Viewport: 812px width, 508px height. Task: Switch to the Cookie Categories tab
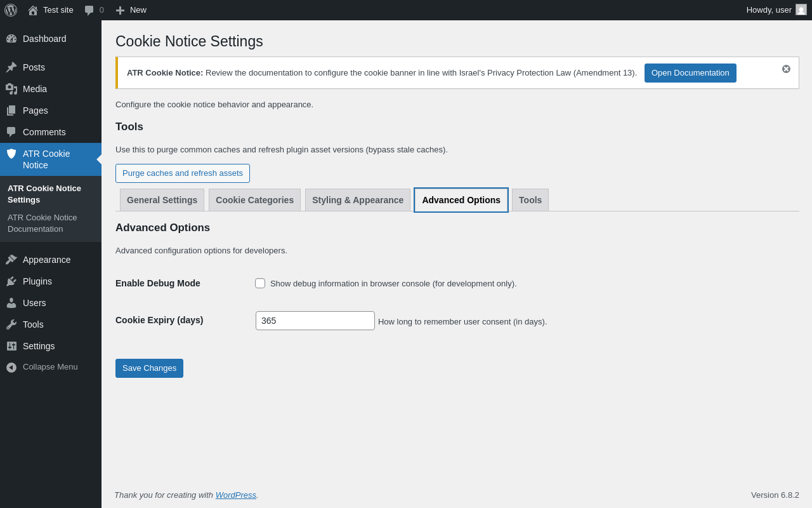(254, 200)
